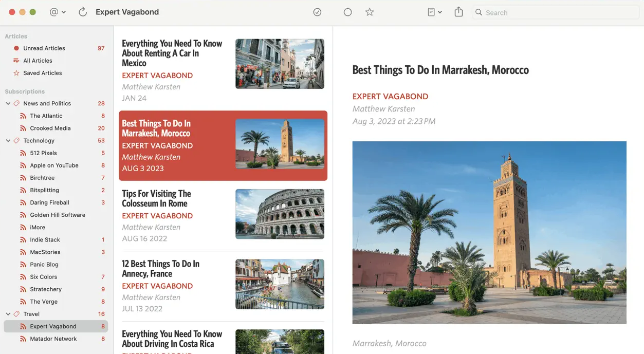
Task: Click the Annecy, France article thumbnail
Action: tap(280, 284)
